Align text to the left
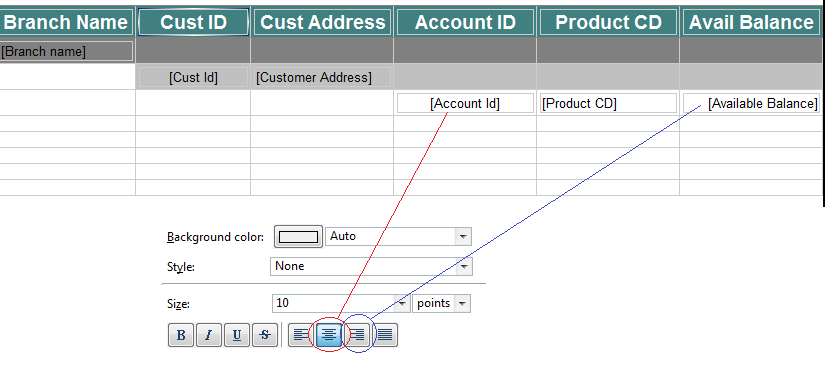Image resolution: width=827 pixels, height=374 pixels. (x=301, y=335)
